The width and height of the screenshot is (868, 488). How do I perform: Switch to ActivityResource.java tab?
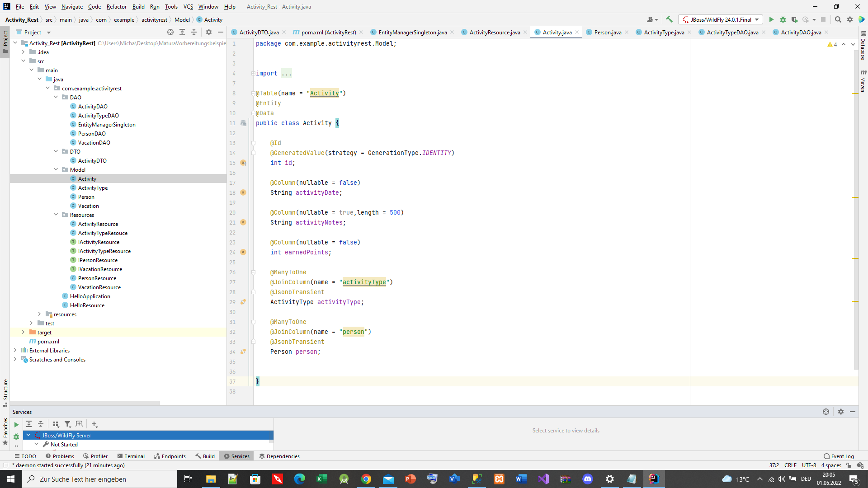pos(494,32)
